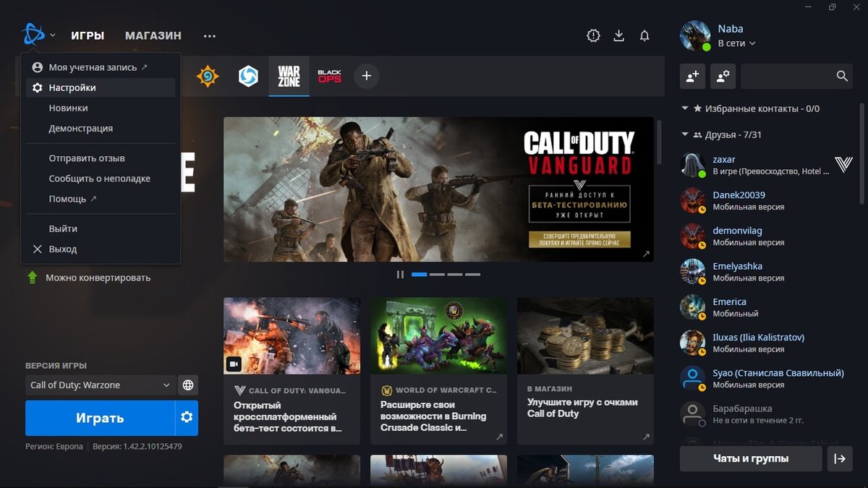Select Выйти menu item
Viewport: 868px width, 488px height.
point(101,228)
